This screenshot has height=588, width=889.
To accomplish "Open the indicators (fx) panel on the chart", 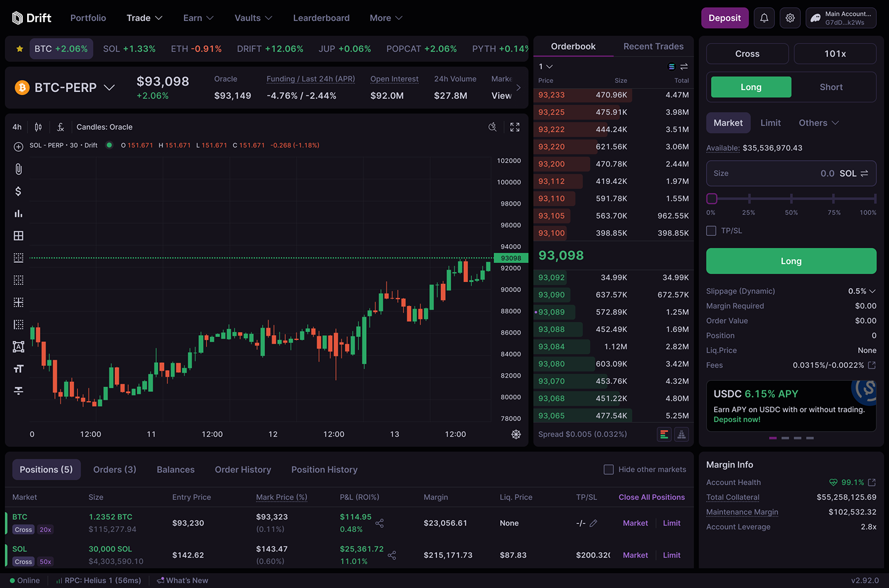I will [x=60, y=126].
